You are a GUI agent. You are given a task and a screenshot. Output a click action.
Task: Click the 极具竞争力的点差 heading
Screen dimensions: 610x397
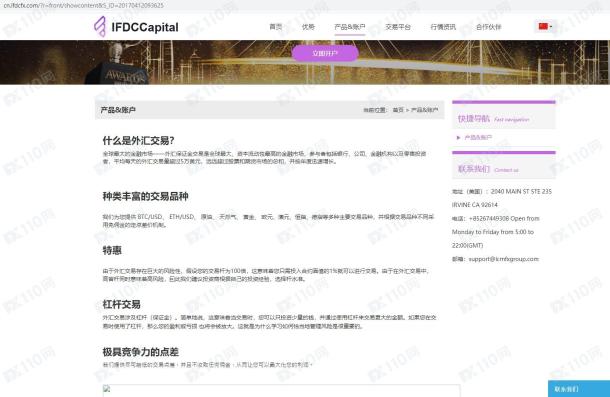pyautogui.click(x=140, y=352)
